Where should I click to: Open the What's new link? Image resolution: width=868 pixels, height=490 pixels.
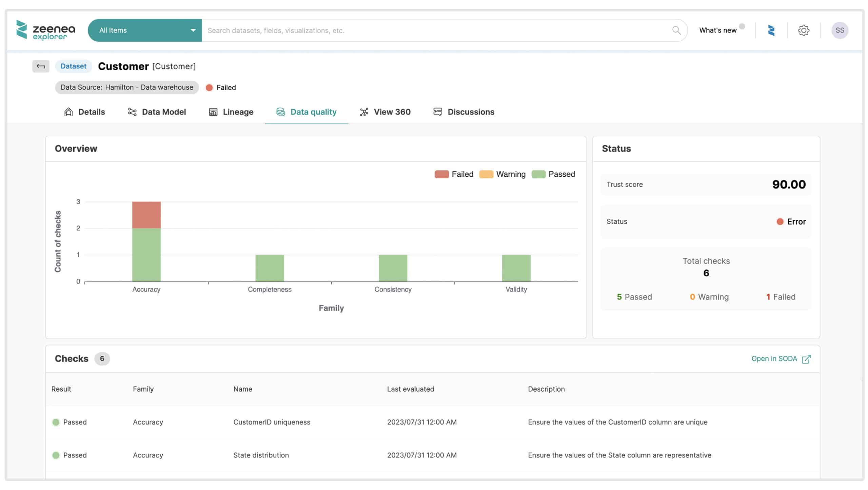718,31
